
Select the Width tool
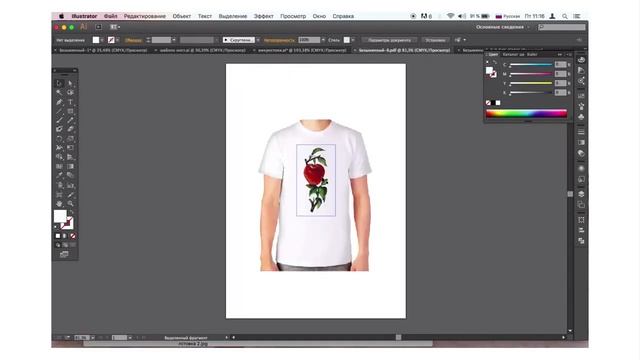pyautogui.click(x=59, y=147)
